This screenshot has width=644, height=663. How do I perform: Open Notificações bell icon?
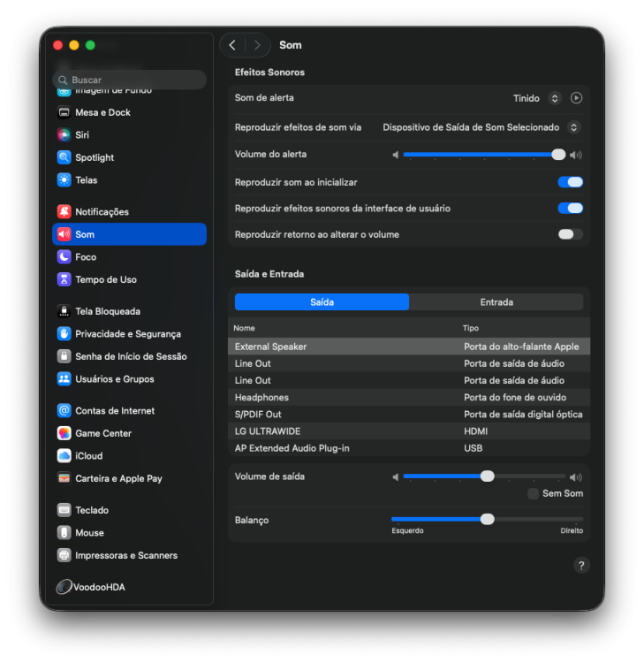(64, 211)
